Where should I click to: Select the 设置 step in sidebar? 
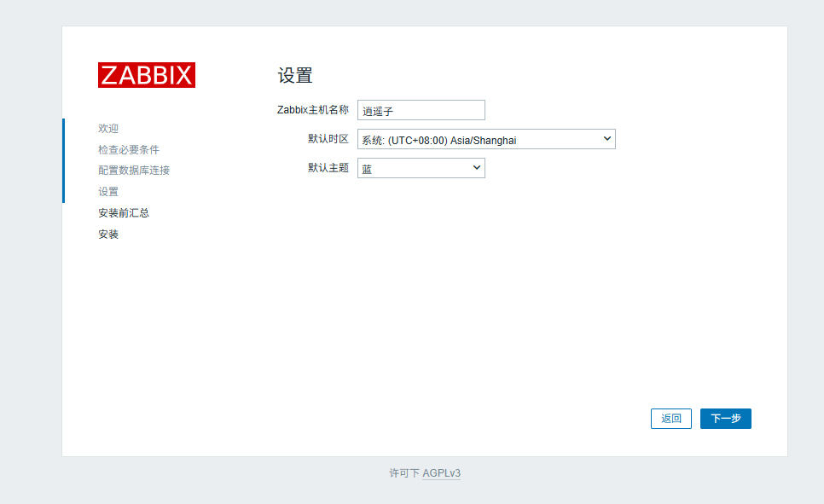108,192
